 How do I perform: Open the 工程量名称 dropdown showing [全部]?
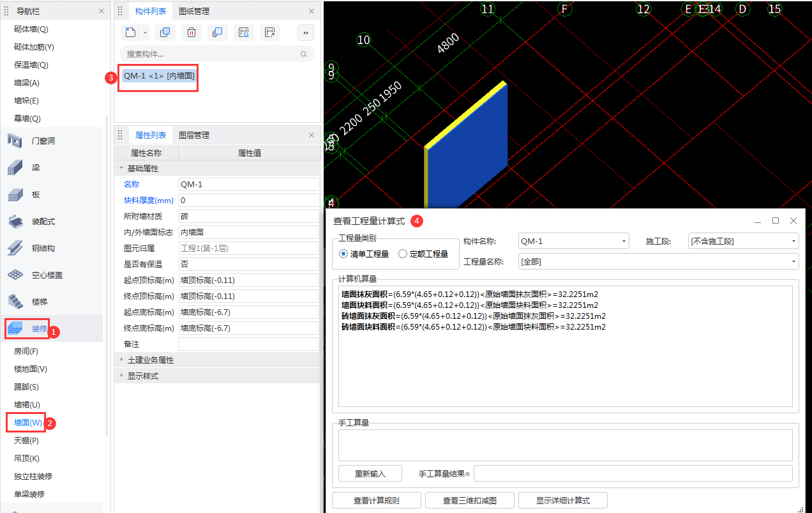tap(659, 261)
